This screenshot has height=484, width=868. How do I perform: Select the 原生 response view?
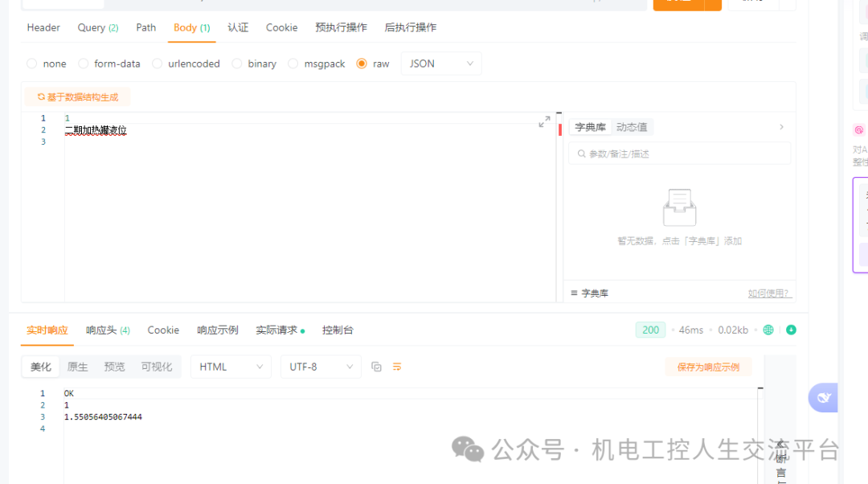click(x=77, y=367)
